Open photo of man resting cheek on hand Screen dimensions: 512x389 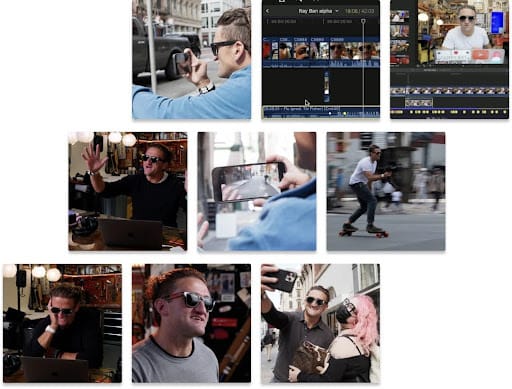pyautogui.click(x=62, y=323)
